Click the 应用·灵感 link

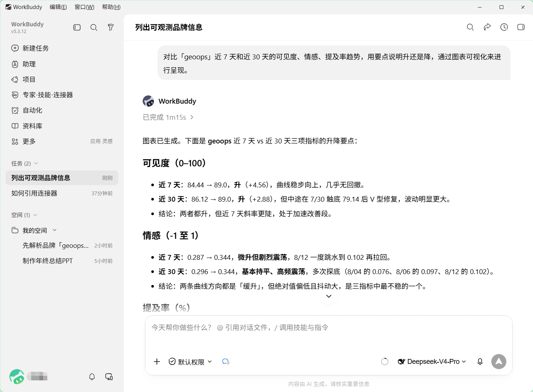click(x=101, y=141)
